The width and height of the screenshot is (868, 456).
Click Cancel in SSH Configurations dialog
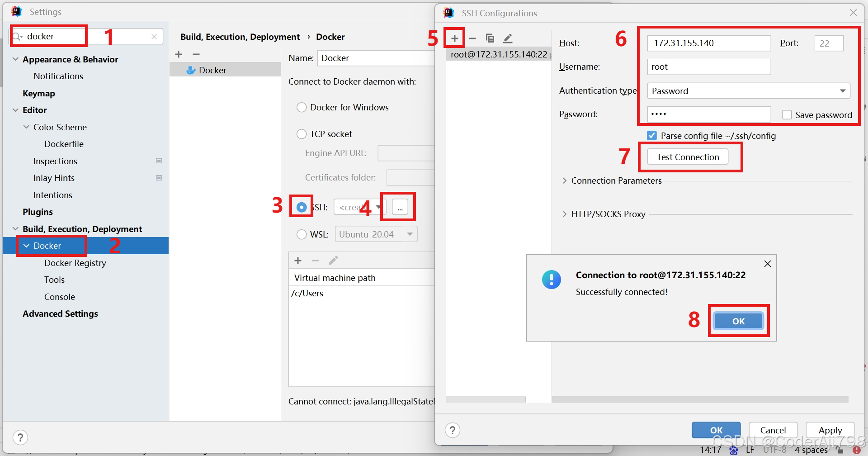point(773,430)
